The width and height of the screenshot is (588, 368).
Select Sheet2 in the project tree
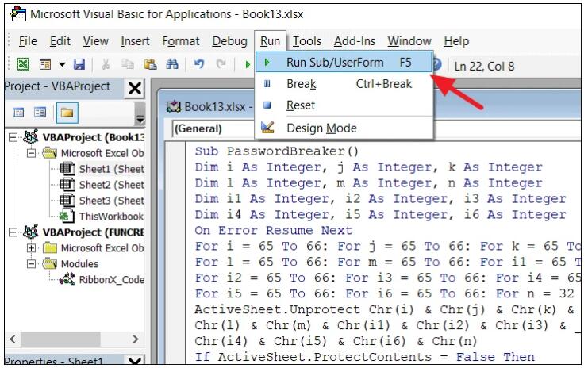point(111,185)
